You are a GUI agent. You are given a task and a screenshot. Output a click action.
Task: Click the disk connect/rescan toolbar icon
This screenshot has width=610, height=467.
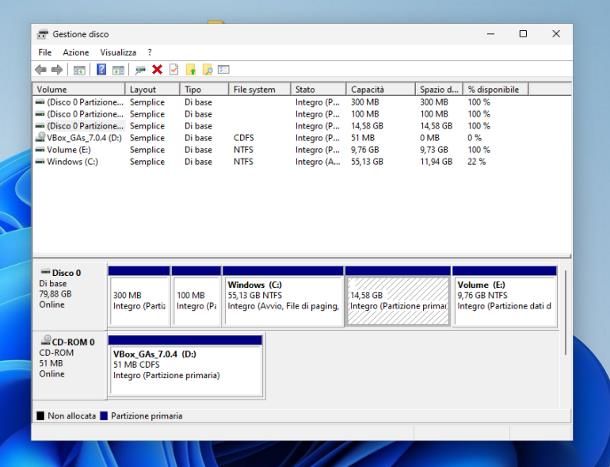pyautogui.click(x=140, y=70)
